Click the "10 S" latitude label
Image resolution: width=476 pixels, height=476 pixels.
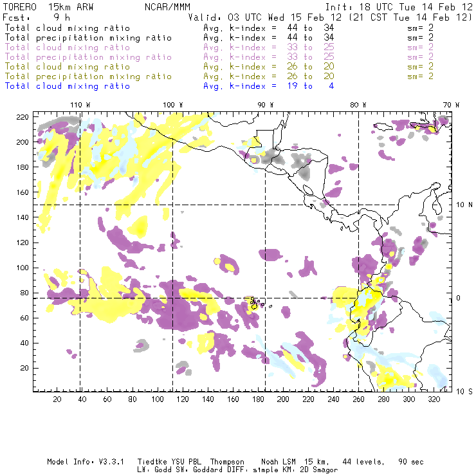pos(464,392)
